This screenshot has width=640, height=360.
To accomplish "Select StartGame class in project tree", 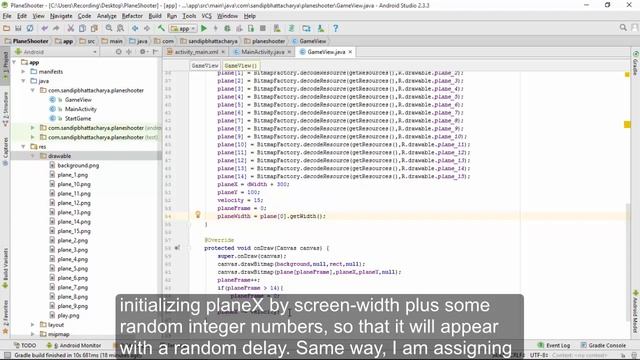I will pyautogui.click(x=78, y=118).
